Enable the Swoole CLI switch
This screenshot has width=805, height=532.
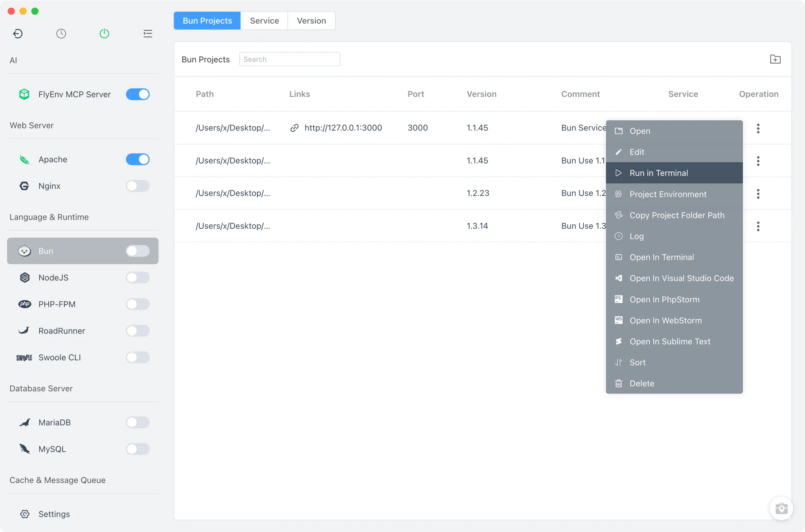pyautogui.click(x=138, y=358)
